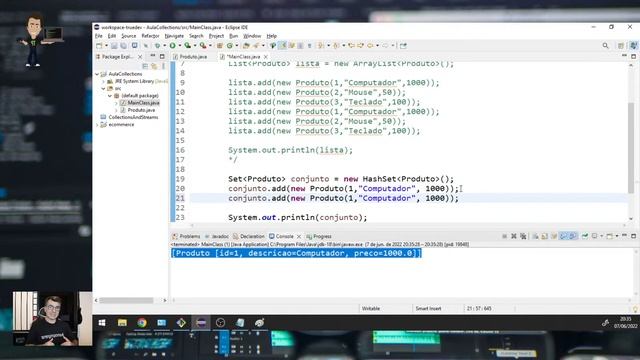The height and width of the screenshot is (360, 640).
Task: Click Collapse All icon in Package Explorer
Action: 145,66
